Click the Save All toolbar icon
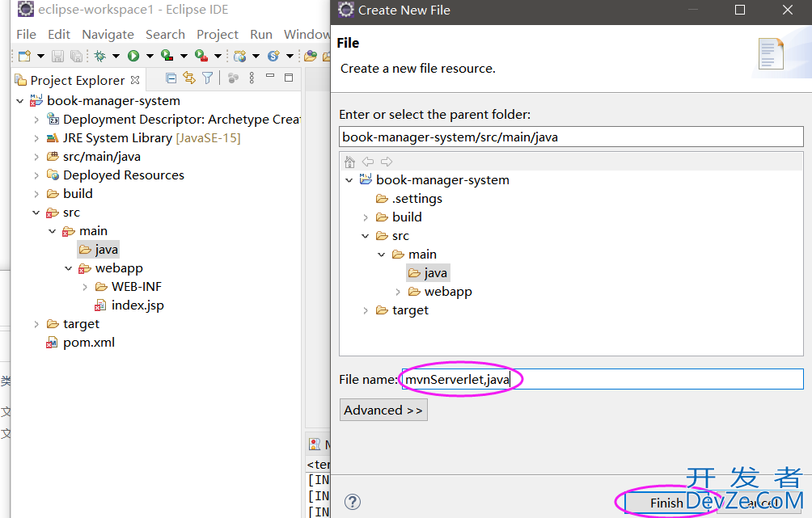This screenshot has width=812, height=518. 76,56
